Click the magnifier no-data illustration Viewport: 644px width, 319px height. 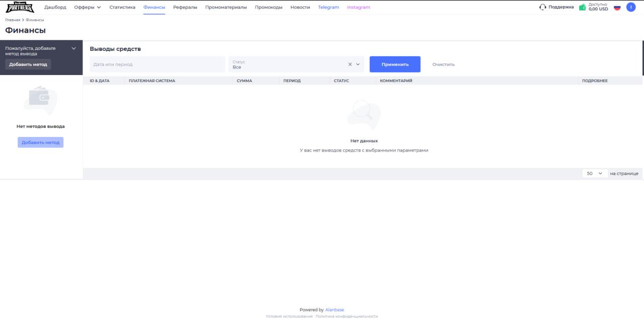coord(362,113)
